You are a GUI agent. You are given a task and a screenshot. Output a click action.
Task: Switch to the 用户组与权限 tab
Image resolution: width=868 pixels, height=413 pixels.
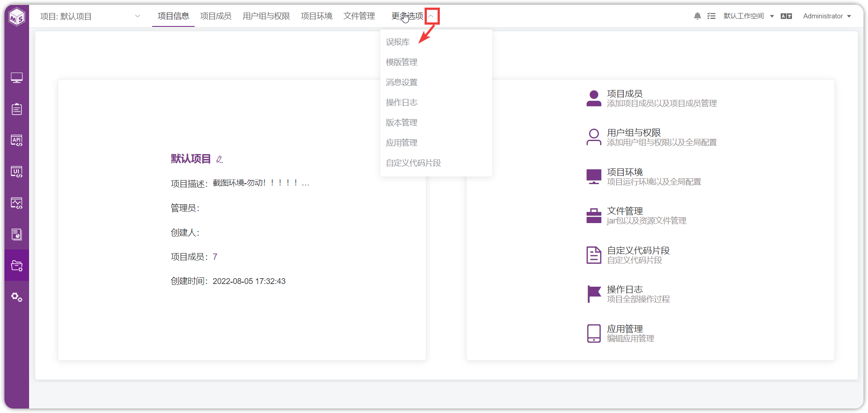coord(266,16)
